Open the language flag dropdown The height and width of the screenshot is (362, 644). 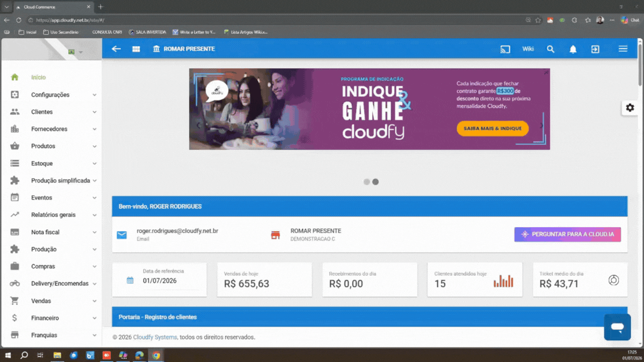(75, 52)
